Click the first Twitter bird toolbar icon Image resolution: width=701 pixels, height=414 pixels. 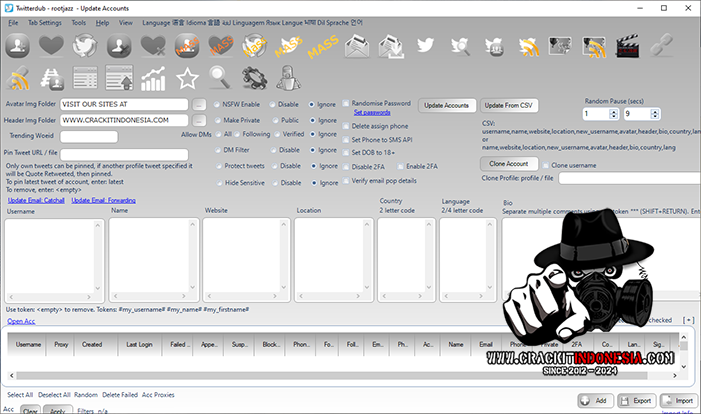[426, 46]
